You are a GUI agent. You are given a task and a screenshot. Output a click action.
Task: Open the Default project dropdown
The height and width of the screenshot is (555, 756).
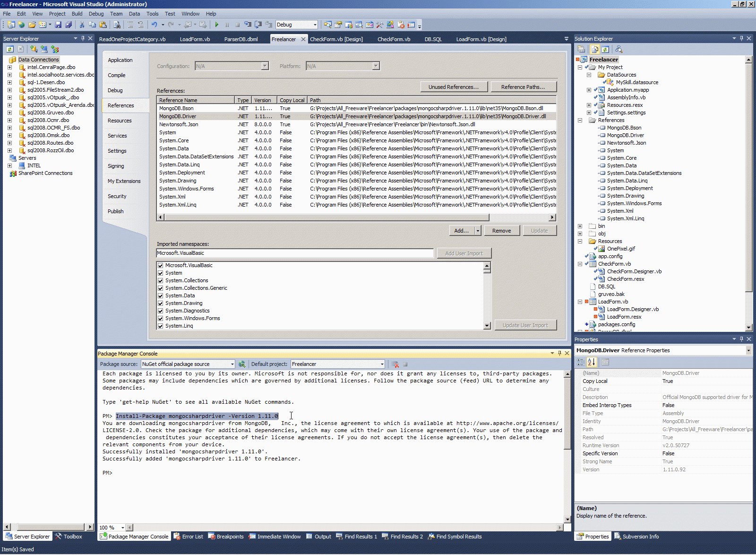point(382,364)
